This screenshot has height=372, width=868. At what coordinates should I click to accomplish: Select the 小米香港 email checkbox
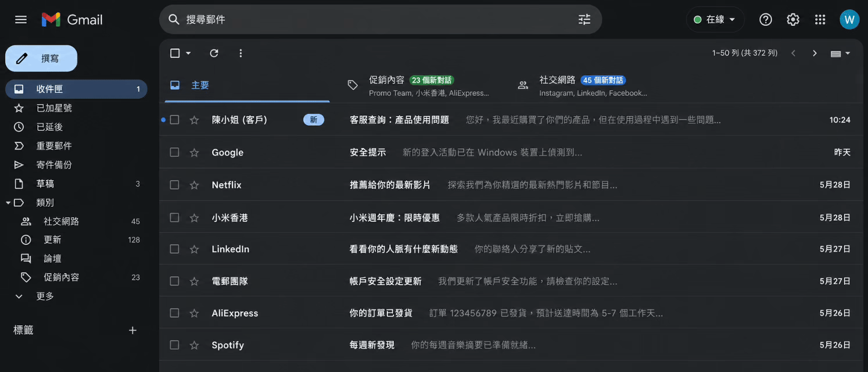174,217
